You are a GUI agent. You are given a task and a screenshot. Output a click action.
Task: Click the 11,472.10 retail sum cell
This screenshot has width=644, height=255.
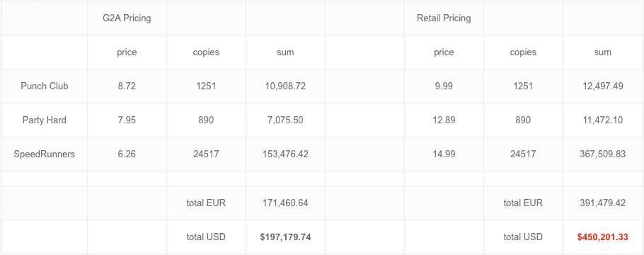tap(602, 120)
